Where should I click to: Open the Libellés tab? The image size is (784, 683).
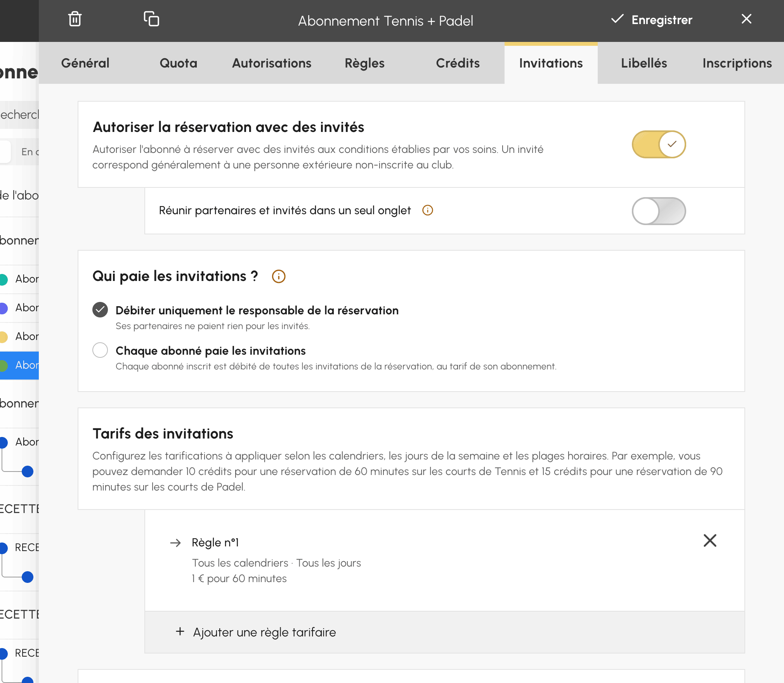click(x=644, y=63)
